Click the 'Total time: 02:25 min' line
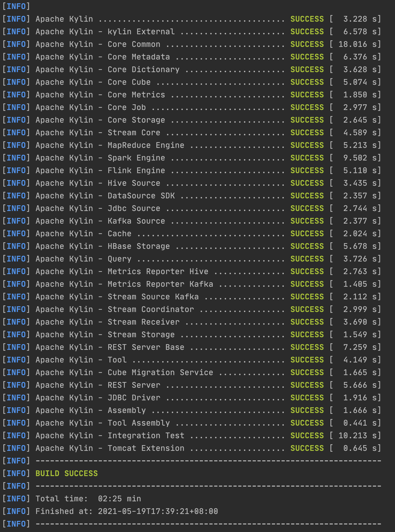Viewport: 395px width, 532px height. (88, 499)
